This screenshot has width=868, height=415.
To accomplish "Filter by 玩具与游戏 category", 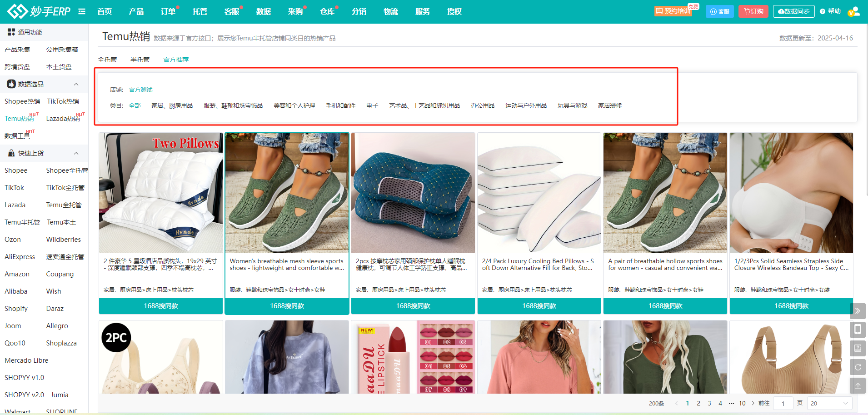I will tap(573, 105).
